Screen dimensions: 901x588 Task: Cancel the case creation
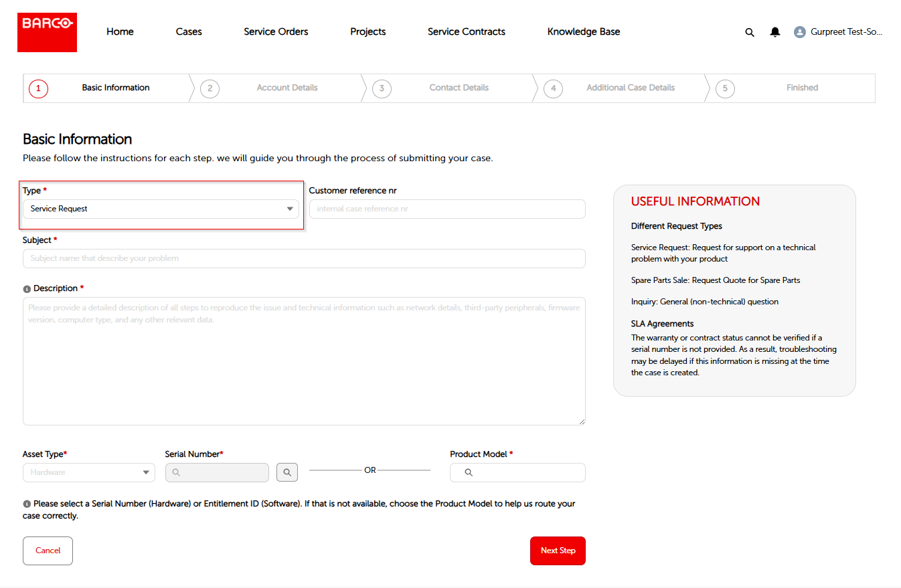coord(48,550)
